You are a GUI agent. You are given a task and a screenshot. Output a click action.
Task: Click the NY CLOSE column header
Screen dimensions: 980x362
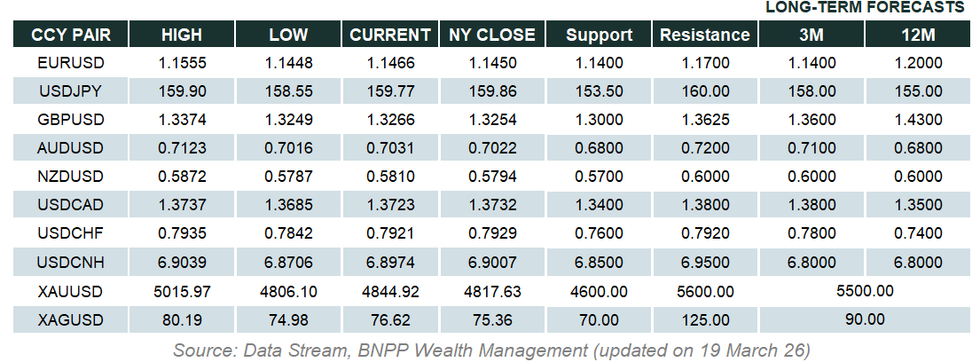(492, 35)
